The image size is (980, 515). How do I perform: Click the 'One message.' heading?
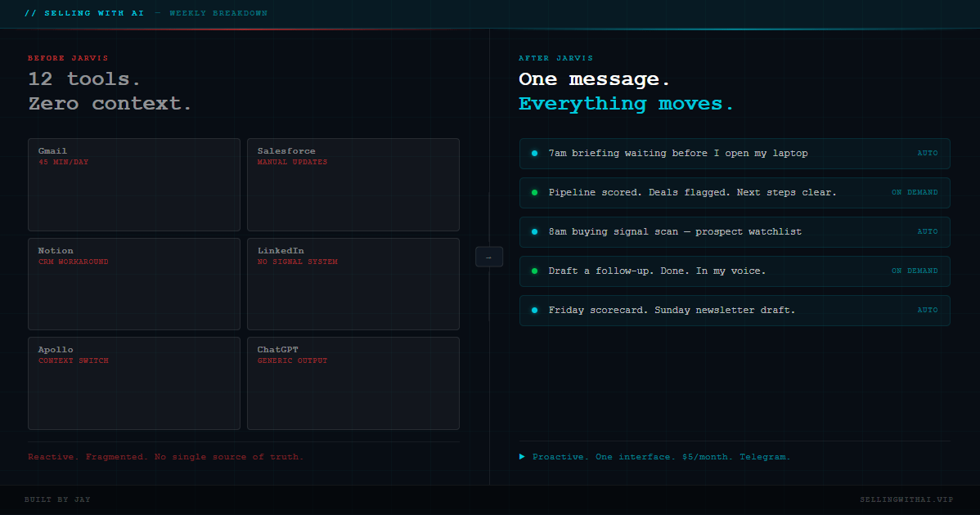(x=594, y=79)
